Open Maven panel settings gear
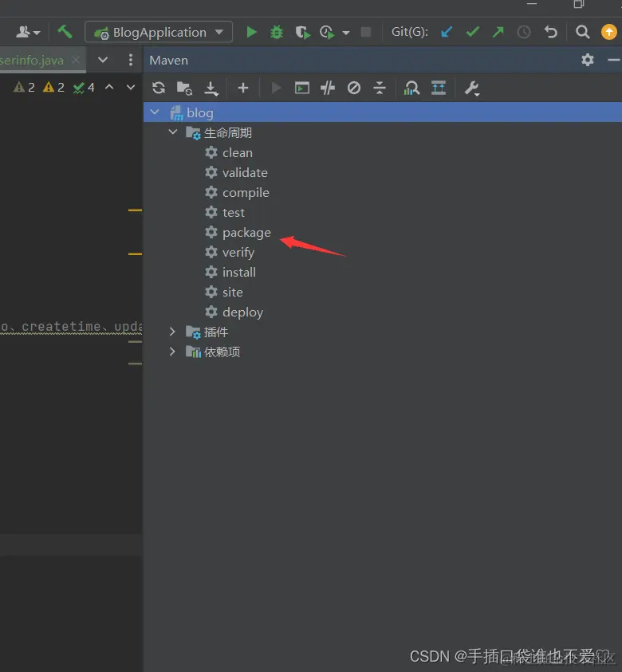Image resolution: width=622 pixels, height=672 pixels. (x=587, y=60)
